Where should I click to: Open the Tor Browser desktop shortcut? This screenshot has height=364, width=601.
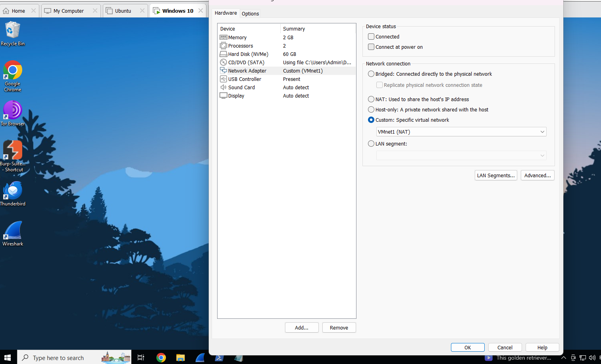(12, 113)
